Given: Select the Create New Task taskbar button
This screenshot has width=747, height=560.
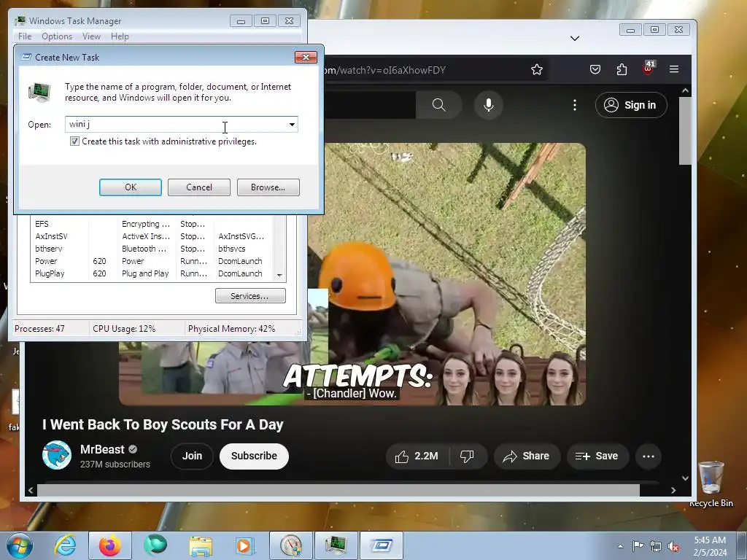Looking at the screenshot, I should click(381, 545).
